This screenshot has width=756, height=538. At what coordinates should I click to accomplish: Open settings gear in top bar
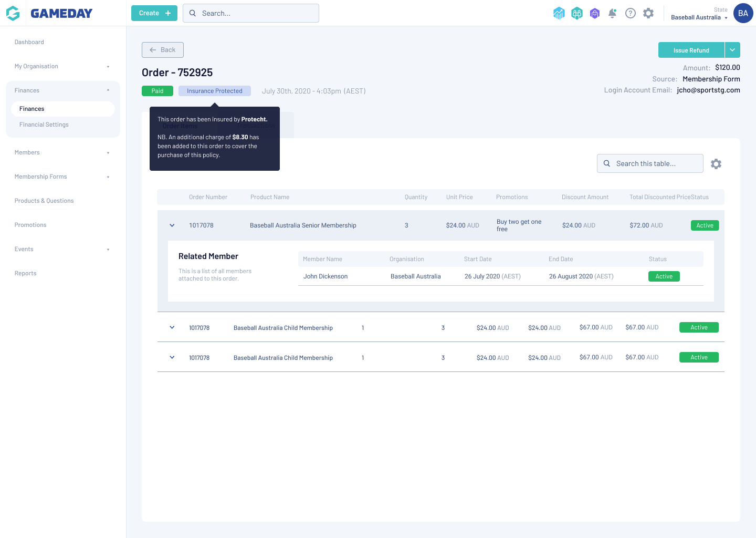click(x=648, y=13)
